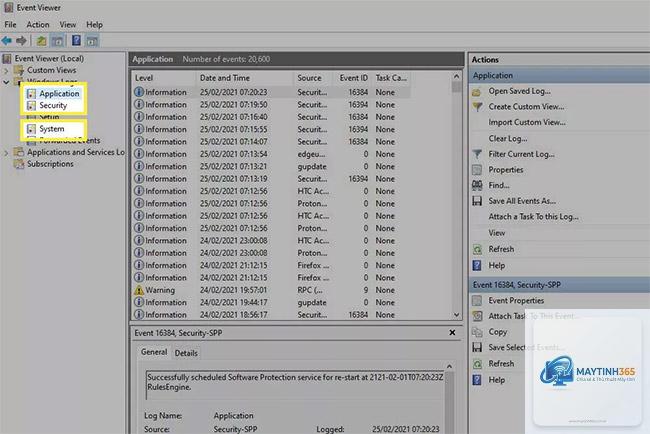This screenshot has height=434, width=650.
Task: Click Create Custom View action
Action: [x=526, y=107]
